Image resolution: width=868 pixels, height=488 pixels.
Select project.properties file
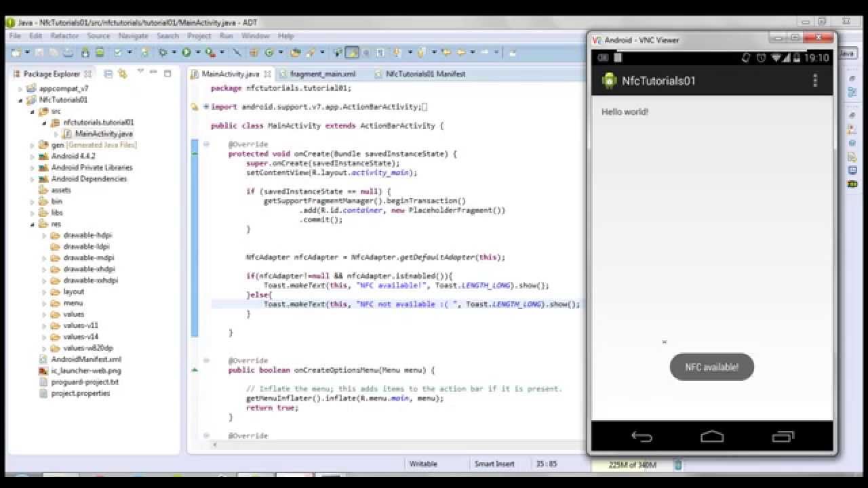click(80, 393)
